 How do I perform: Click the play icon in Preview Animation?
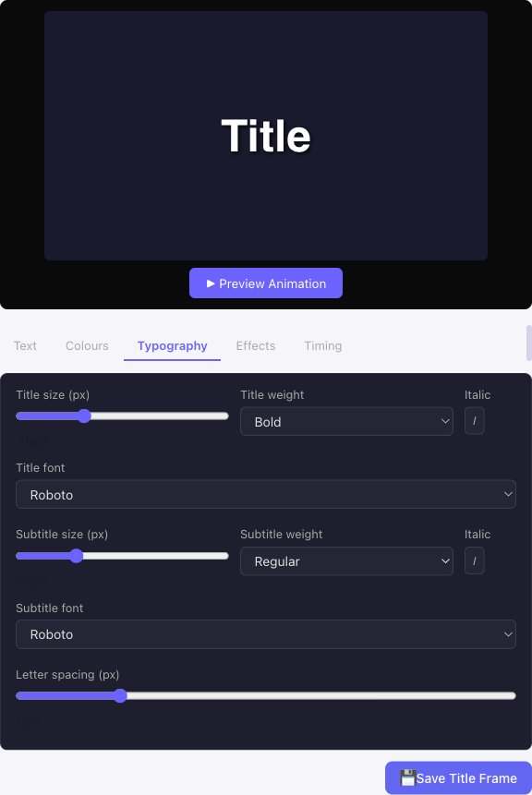(x=211, y=283)
